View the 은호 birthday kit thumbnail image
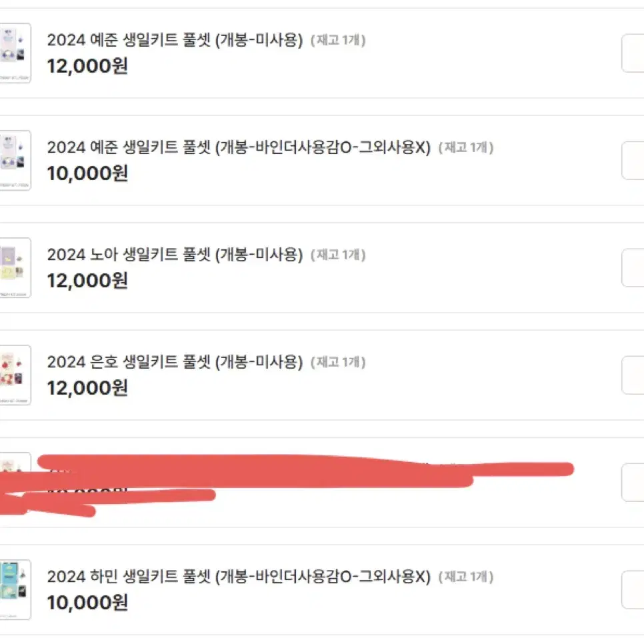The image size is (644, 644). 12,375
